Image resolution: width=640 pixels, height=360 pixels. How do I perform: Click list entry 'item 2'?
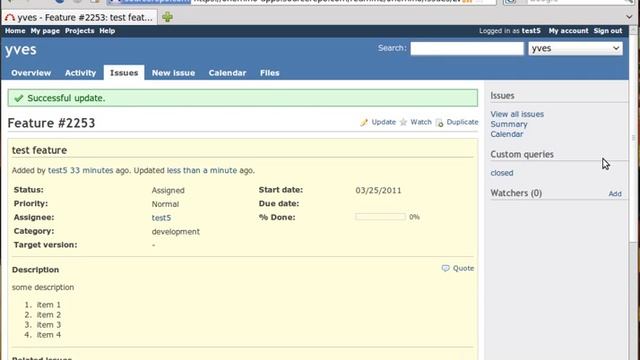click(x=49, y=315)
